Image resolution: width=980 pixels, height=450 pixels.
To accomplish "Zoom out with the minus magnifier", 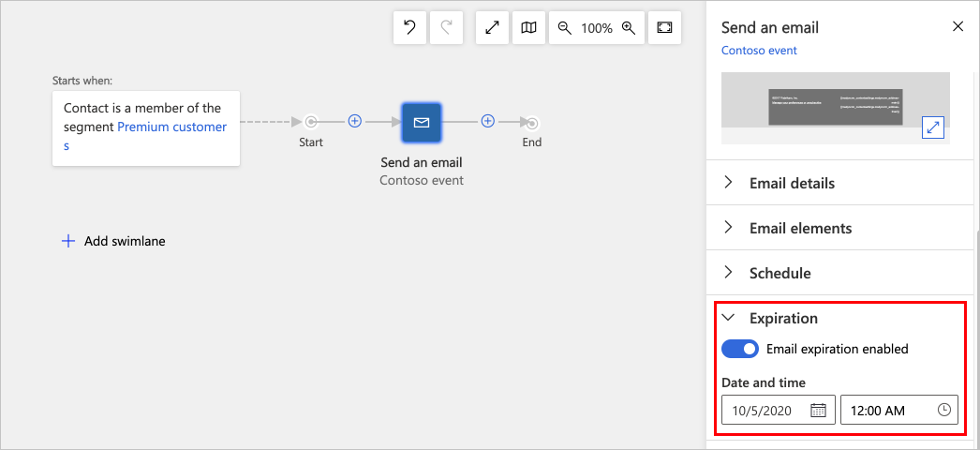I will point(565,28).
